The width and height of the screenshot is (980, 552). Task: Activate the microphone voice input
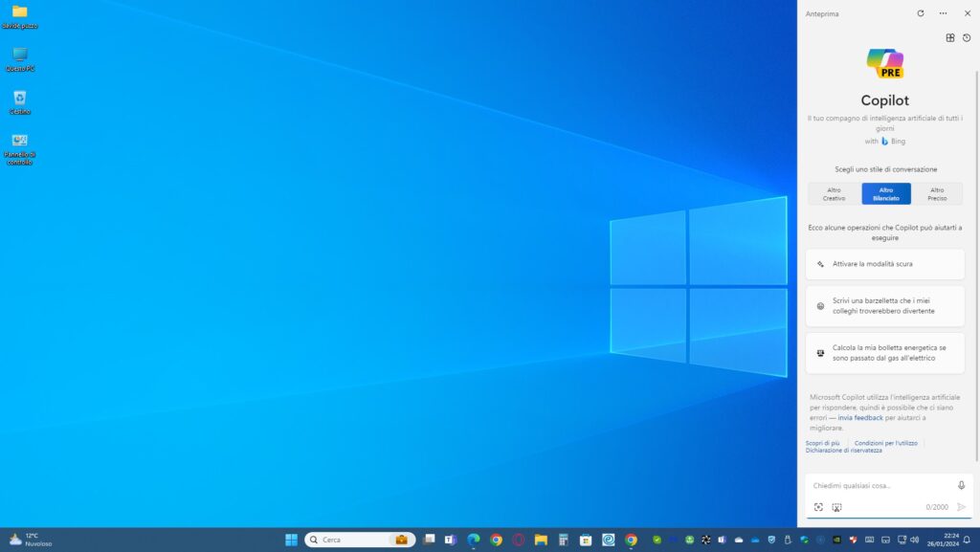point(961,485)
